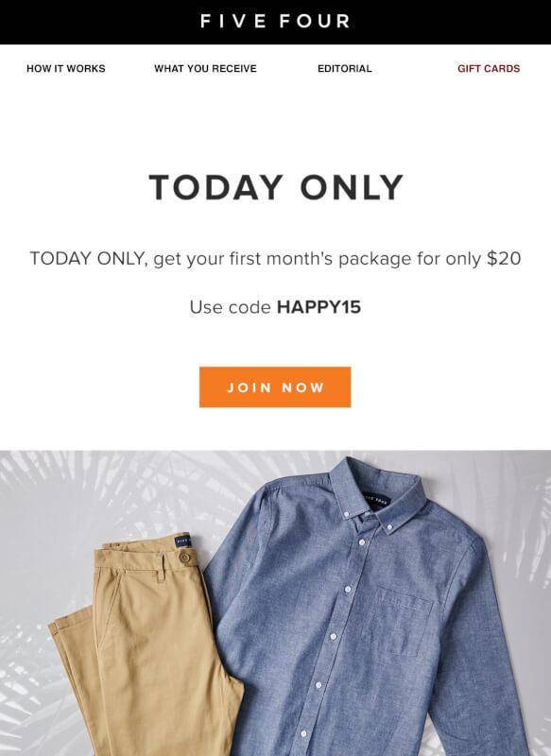Viewport: 551px width, 756px height.
Task: Click the $20 price in offer text
Action: [504, 258]
